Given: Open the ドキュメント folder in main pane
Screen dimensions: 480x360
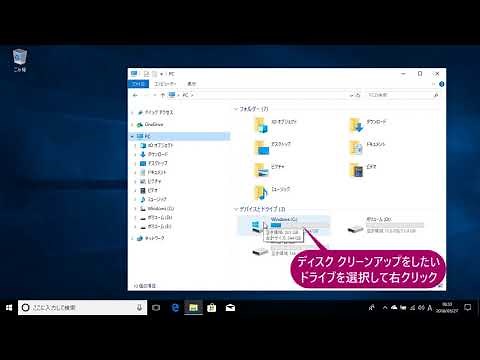Looking at the screenshot, I should (x=367, y=148).
